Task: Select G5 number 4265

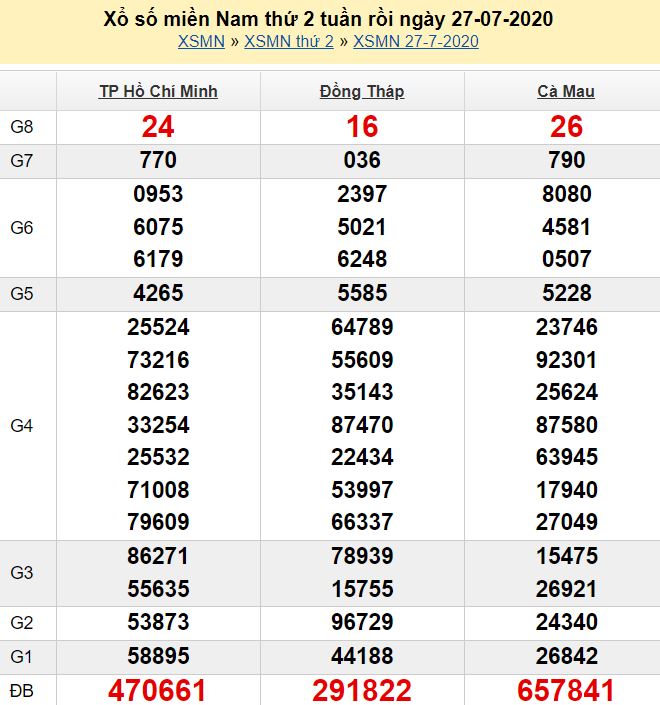Action: point(158,293)
